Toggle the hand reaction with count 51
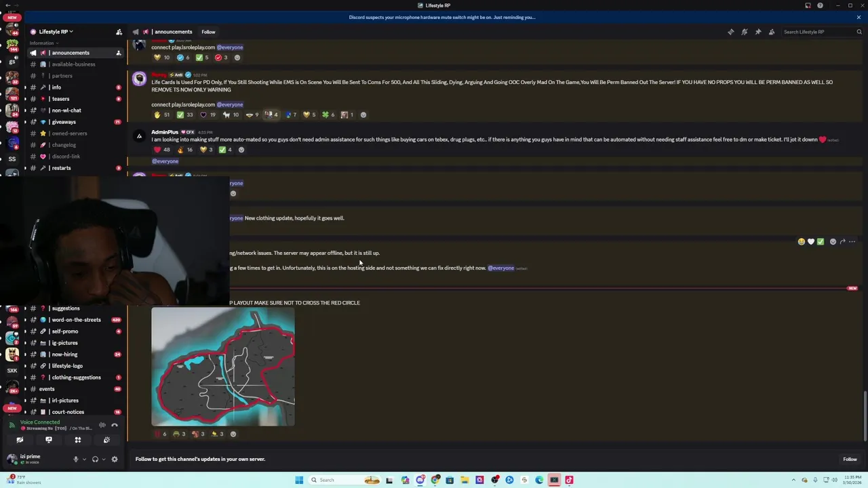Screen dimensions: 868x488 tap(162, 115)
